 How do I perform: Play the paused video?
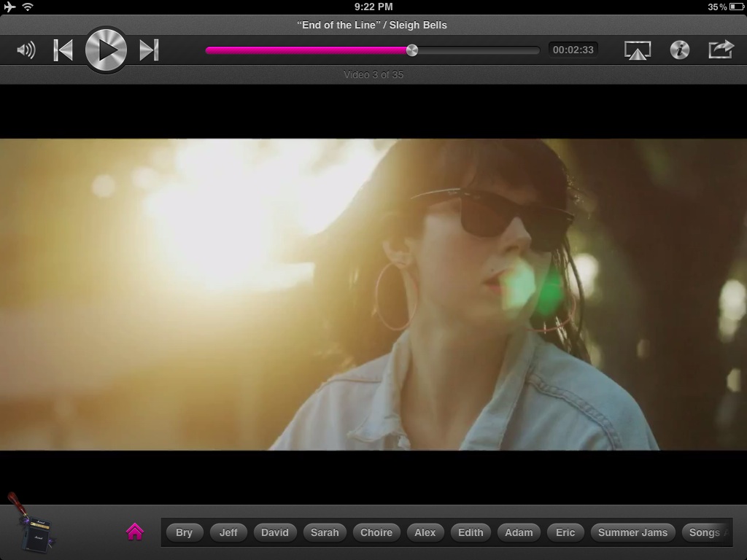pos(106,50)
